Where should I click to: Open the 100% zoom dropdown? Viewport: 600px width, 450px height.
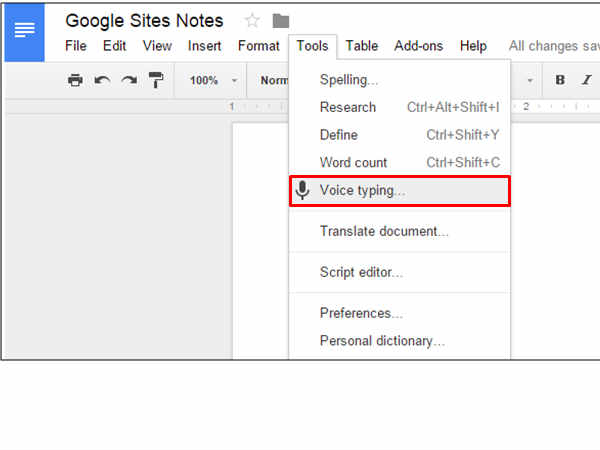coord(214,80)
